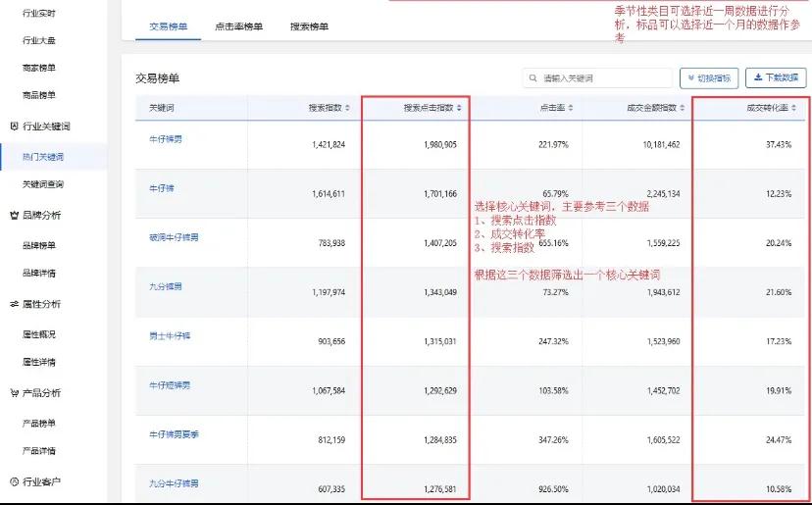Click conversion rate value 21.60%
The image size is (812, 505).
pyautogui.click(x=779, y=292)
